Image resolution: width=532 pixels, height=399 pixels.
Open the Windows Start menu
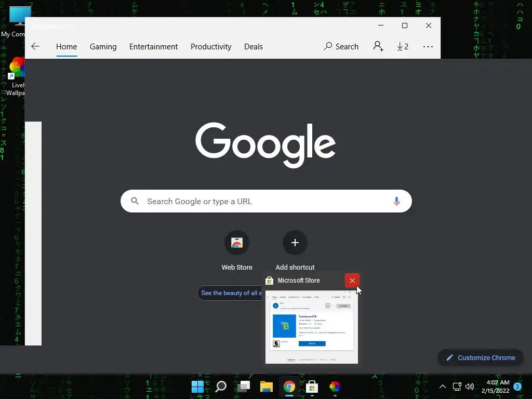197,387
